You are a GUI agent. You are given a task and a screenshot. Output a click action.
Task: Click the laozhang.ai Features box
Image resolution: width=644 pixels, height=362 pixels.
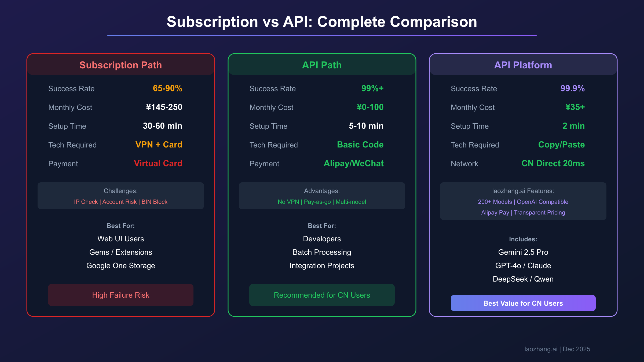[x=523, y=201]
